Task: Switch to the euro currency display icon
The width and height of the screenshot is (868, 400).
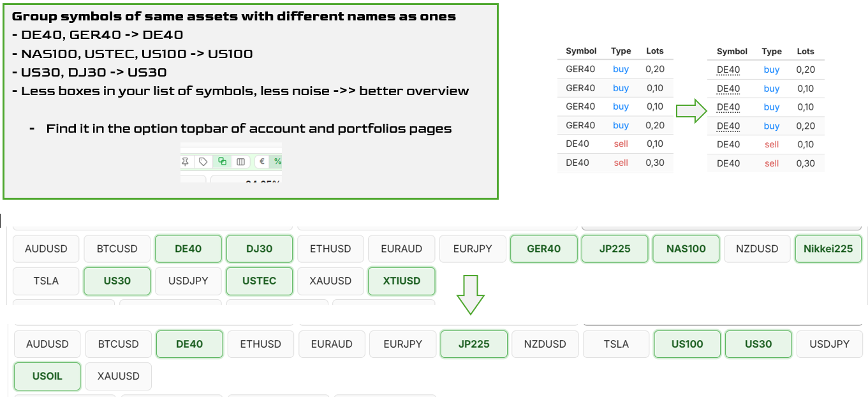Action: [262, 162]
